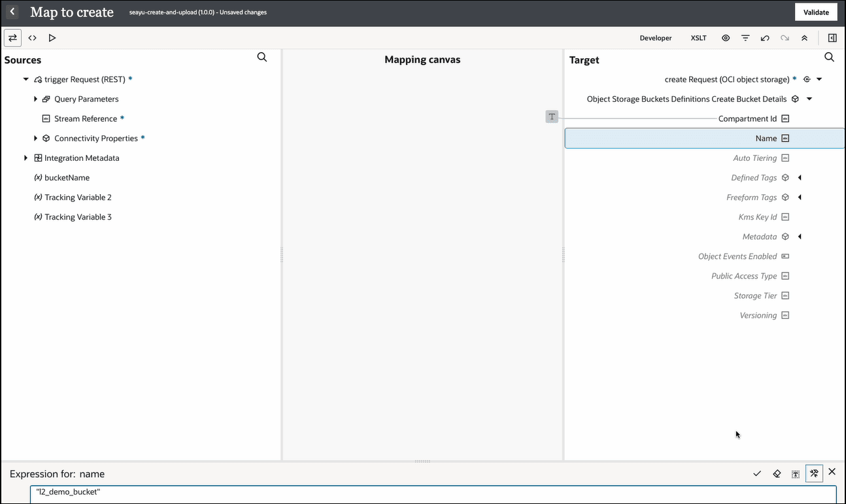Collapse the create Request target node
This screenshot has height=504, width=846.
[x=819, y=80]
